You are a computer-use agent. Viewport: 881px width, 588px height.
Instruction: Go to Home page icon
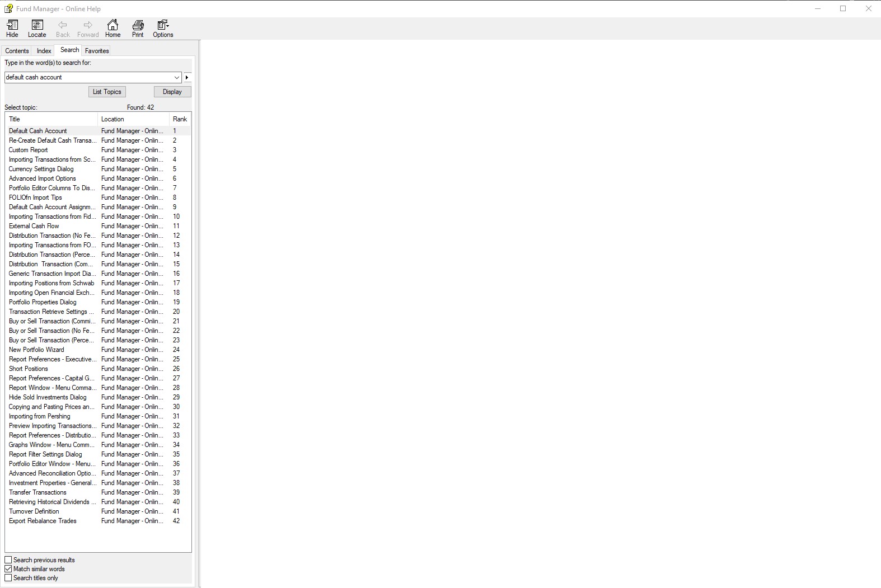click(113, 29)
